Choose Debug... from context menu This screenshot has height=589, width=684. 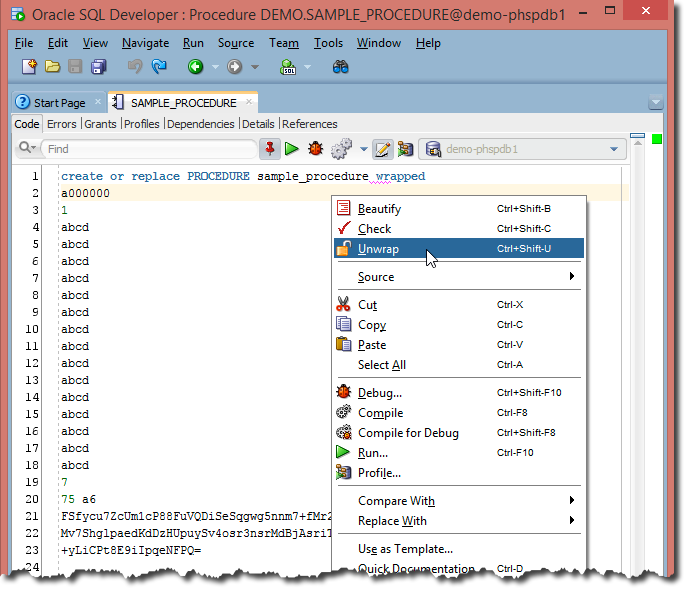point(458,392)
